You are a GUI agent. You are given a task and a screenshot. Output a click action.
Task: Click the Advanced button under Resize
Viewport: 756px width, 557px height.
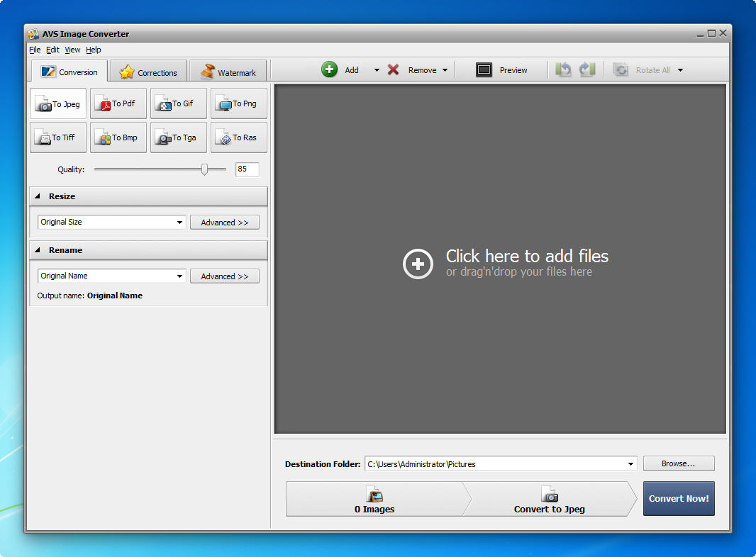225,222
